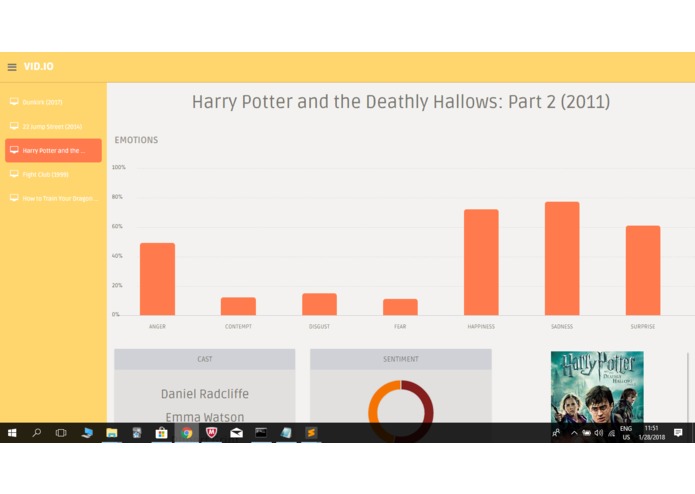Click the monitor icon beside Dunkirk
695x494 pixels.
(14, 101)
